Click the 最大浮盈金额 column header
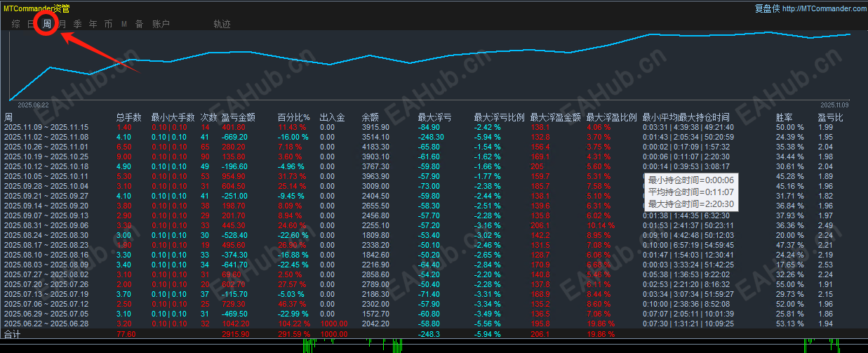 pos(555,117)
